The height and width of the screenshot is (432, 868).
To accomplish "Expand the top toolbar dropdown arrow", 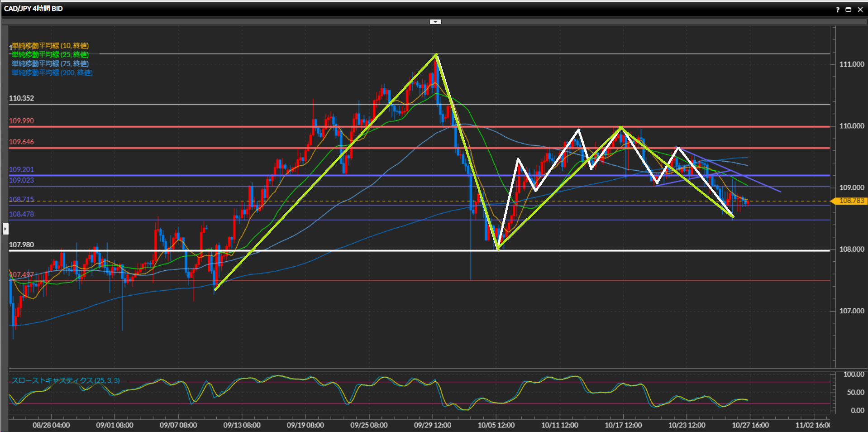I will tap(435, 22).
